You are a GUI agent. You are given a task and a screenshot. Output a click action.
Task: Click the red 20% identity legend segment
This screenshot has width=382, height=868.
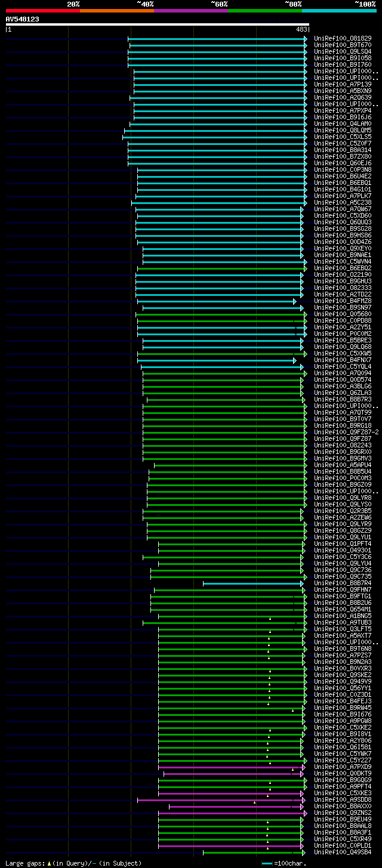pos(42,11)
